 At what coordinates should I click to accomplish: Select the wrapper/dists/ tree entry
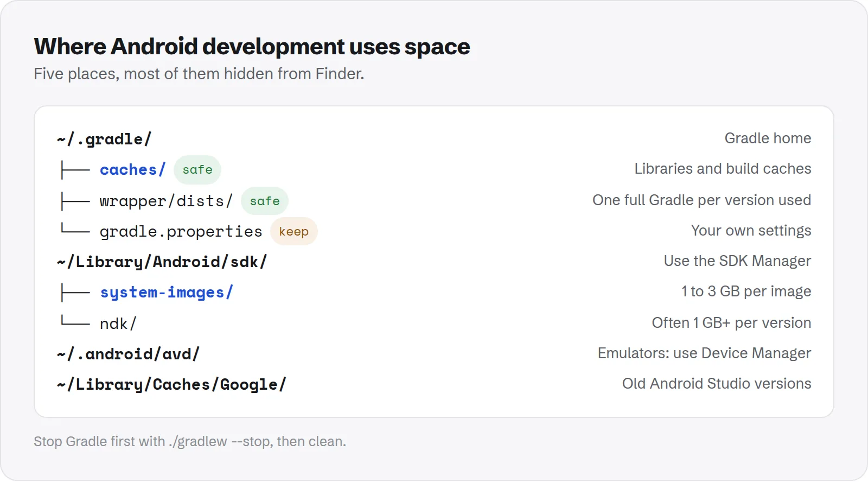tap(166, 201)
